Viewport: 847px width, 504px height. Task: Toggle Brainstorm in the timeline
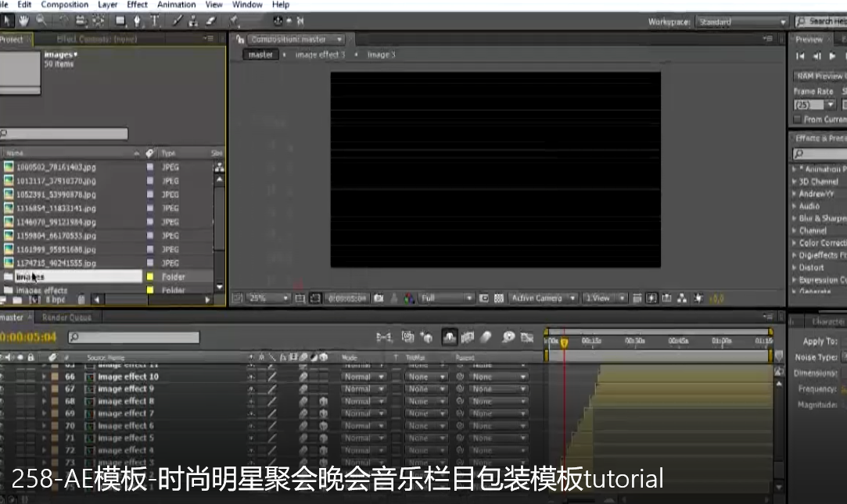click(x=508, y=338)
